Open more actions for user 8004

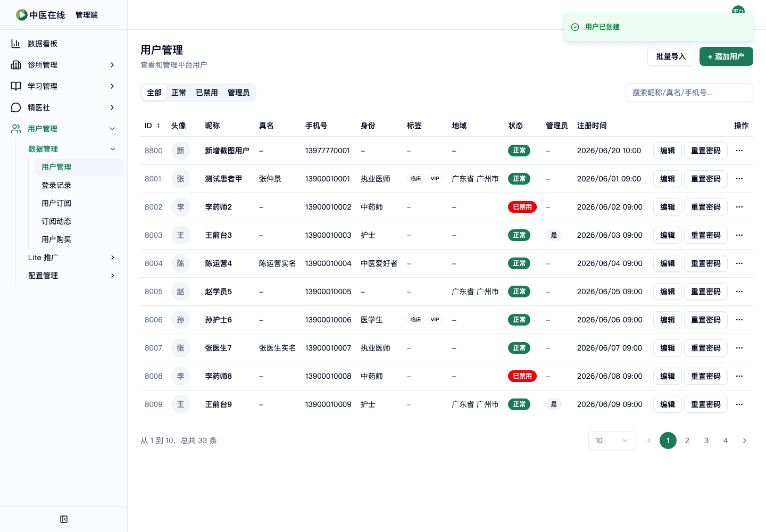coord(739,263)
